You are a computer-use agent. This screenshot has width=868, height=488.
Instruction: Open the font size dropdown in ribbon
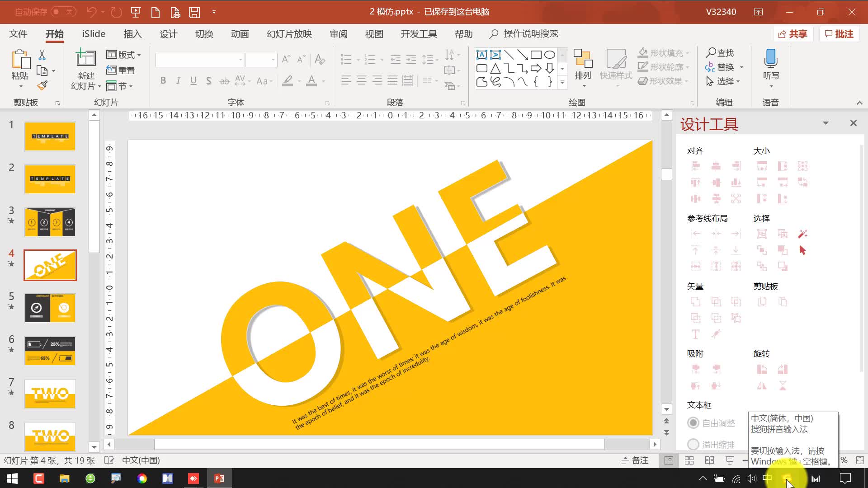[273, 59]
